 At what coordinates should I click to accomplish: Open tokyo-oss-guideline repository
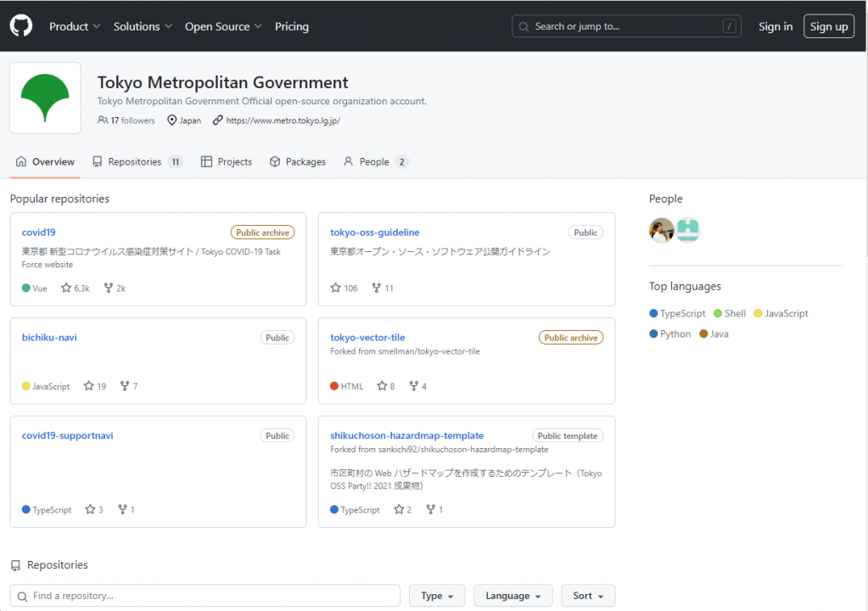pos(375,233)
